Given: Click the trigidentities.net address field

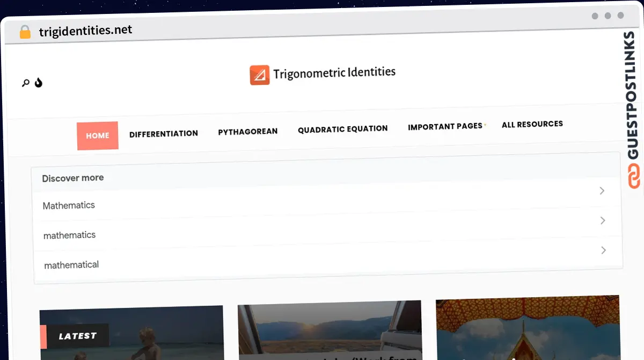Looking at the screenshot, I should [x=86, y=31].
